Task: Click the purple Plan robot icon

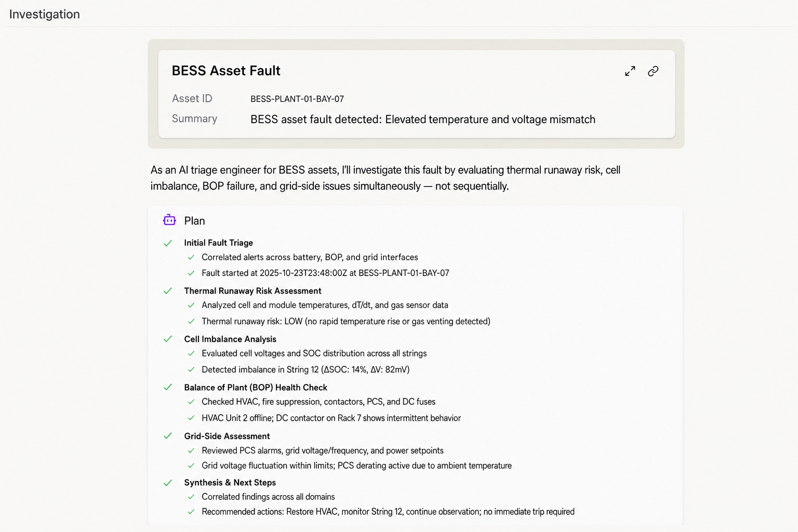Action: pyautogui.click(x=169, y=220)
